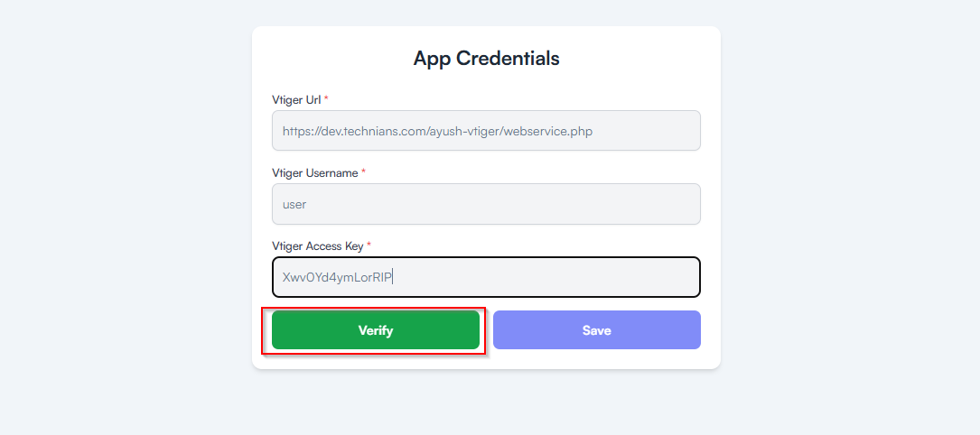Click the "webservice.php" text in the URL field

point(549,131)
